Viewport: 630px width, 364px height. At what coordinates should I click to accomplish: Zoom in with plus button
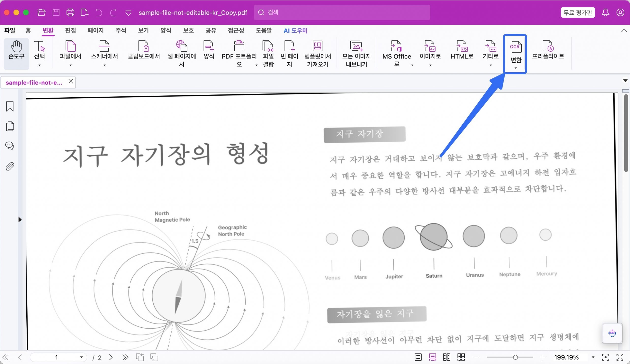click(543, 357)
